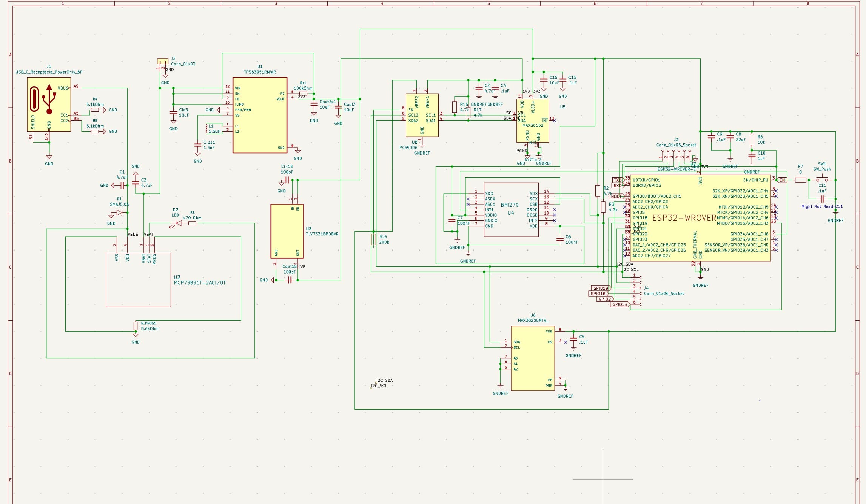Image resolution: width=866 pixels, height=504 pixels.
Task: Select the "TLV7331BPDBVR" value text
Action: 322,234
